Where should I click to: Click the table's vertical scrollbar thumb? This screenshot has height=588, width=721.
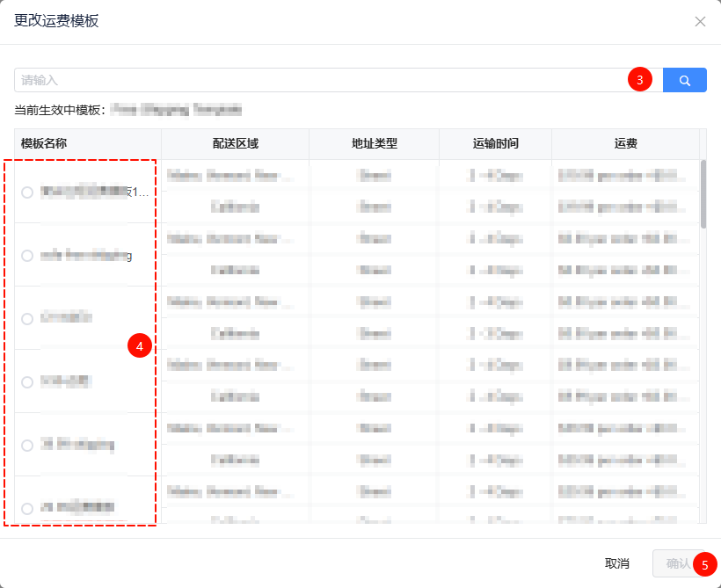(703, 194)
